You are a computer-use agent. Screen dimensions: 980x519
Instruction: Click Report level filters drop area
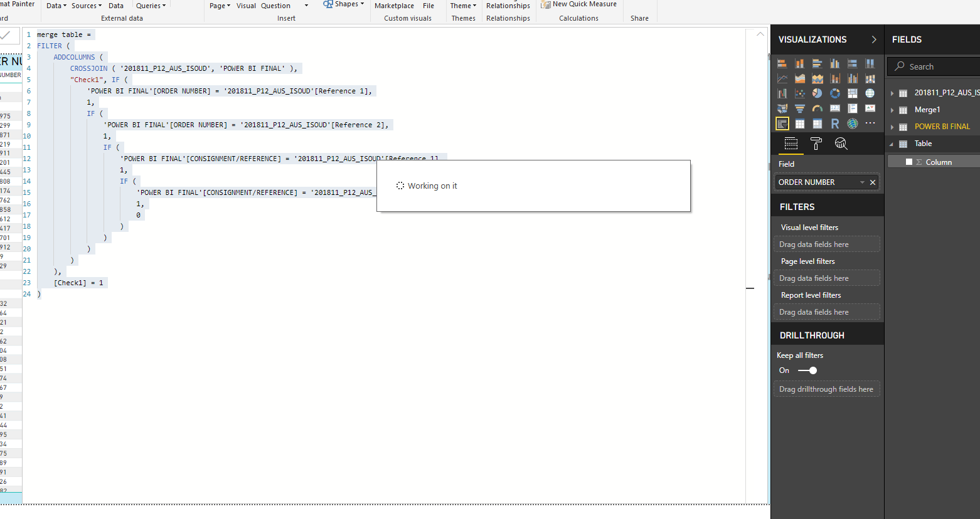pos(827,312)
